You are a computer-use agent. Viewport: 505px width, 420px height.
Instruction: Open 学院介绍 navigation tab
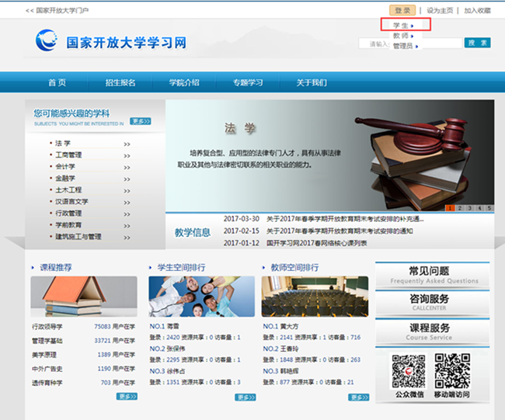pyautogui.click(x=184, y=83)
